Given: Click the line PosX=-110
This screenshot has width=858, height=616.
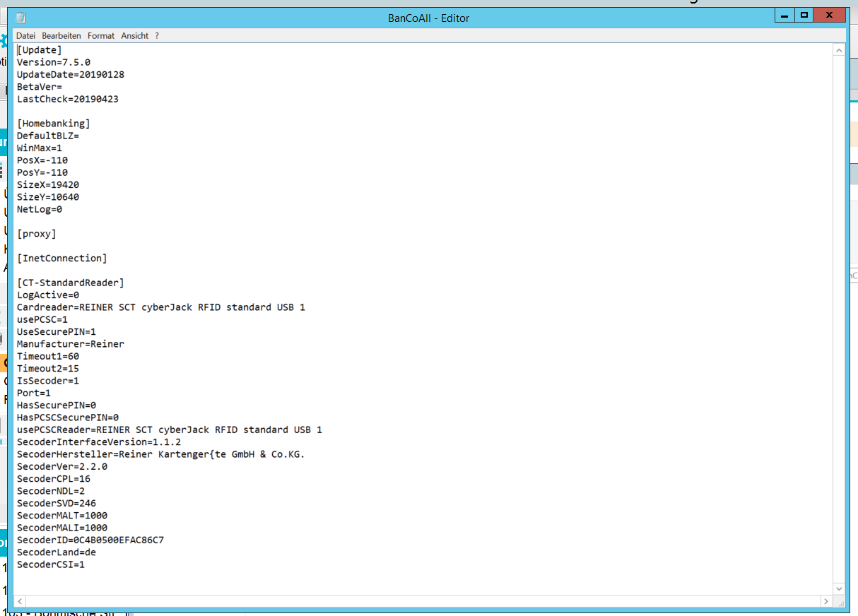Looking at the screenshot, I should (x=42, y=160).
